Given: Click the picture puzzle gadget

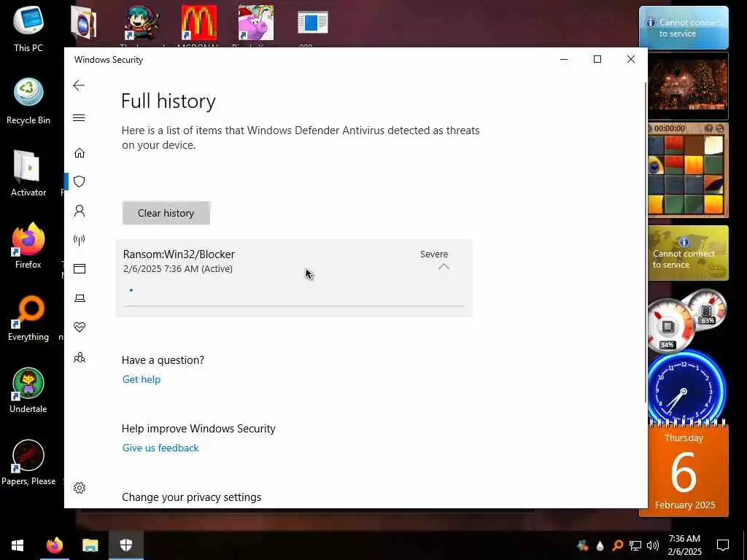Looking at the screenshot, I should pos(688,170).
